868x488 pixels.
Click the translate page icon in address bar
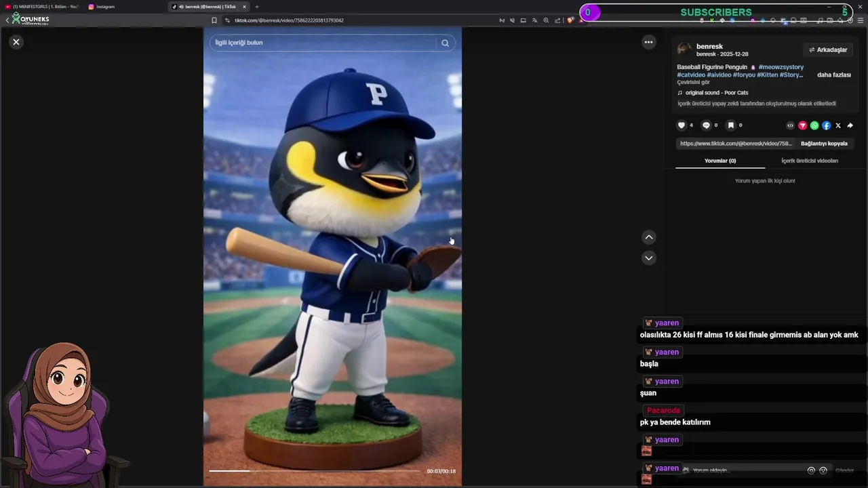pyautogui.click(x=534, y=20)
